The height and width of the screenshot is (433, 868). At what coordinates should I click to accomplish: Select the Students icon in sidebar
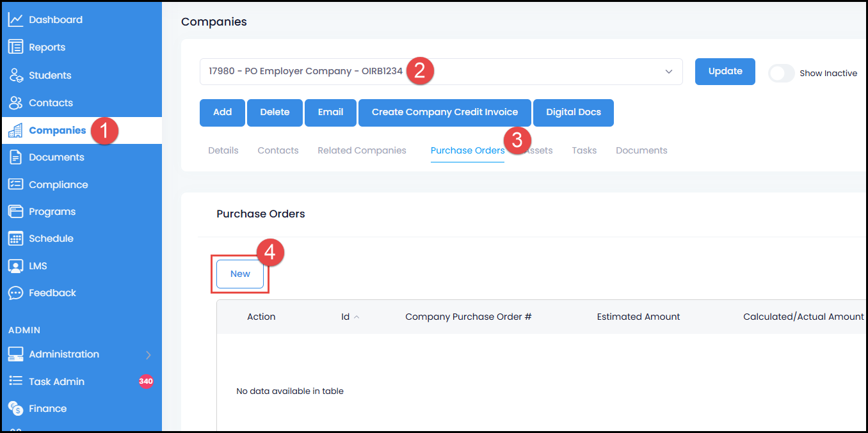(x=15, y=75)
